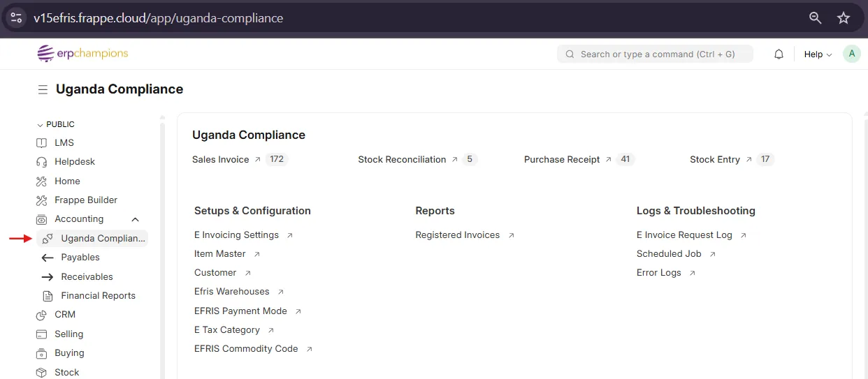This screenshot has height=379, width=868.
Task: Open Registered Invoices report
Action: 458,235
